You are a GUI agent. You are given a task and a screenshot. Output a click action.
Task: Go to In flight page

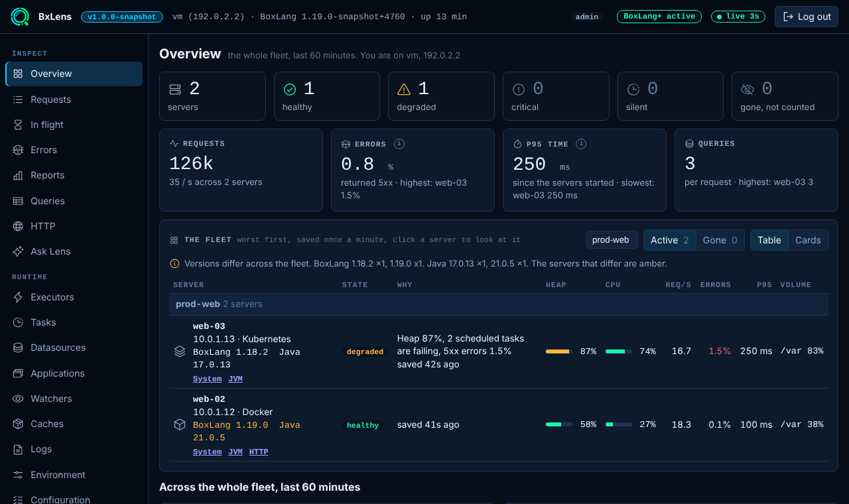click(74, 125)
